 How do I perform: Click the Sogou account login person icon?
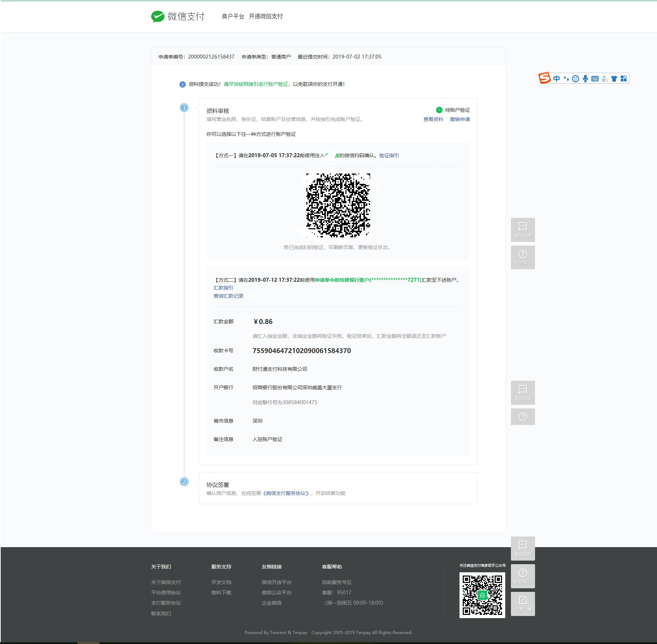point(605,79)
